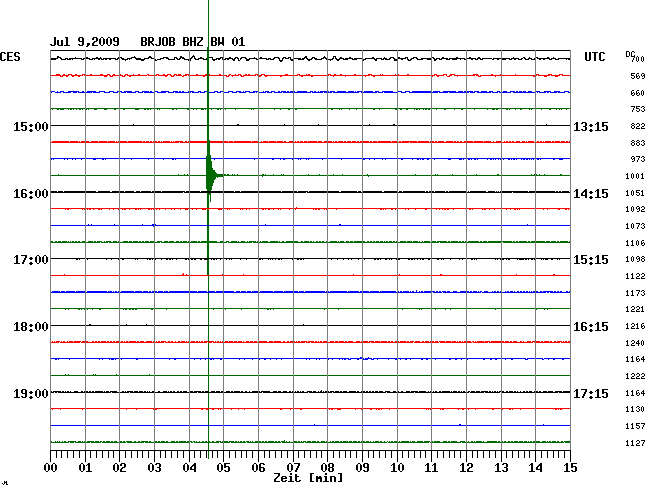Click the DC value 1051
This screenshot has height=494, width=650.
pyautogui.click(x=635, y=193)
